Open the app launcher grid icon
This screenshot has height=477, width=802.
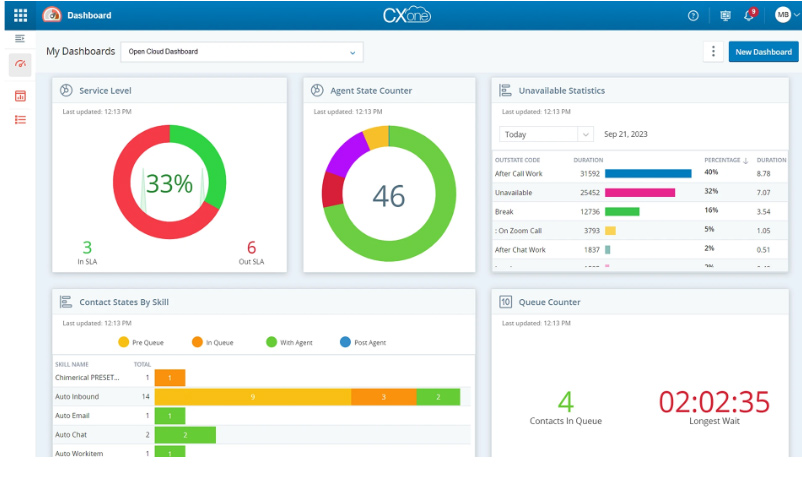pos(20,15)
